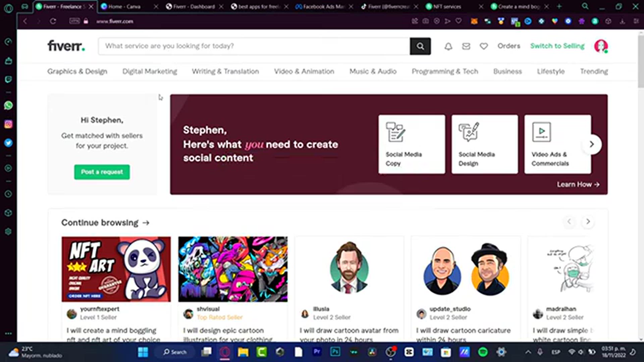Open the user profile avatar menu
This screenshot has height=362, width=644.
pyautogui.click(x=601, y=46)
